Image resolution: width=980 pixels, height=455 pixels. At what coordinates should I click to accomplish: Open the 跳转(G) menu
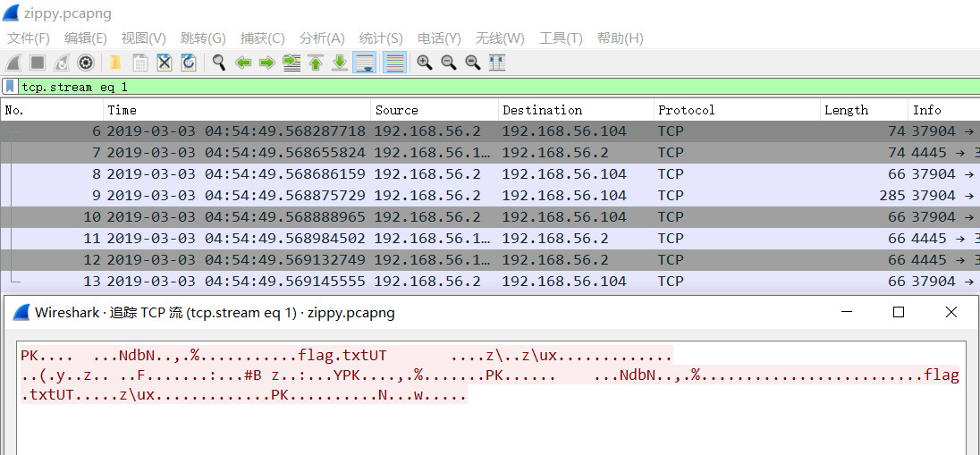203,38
